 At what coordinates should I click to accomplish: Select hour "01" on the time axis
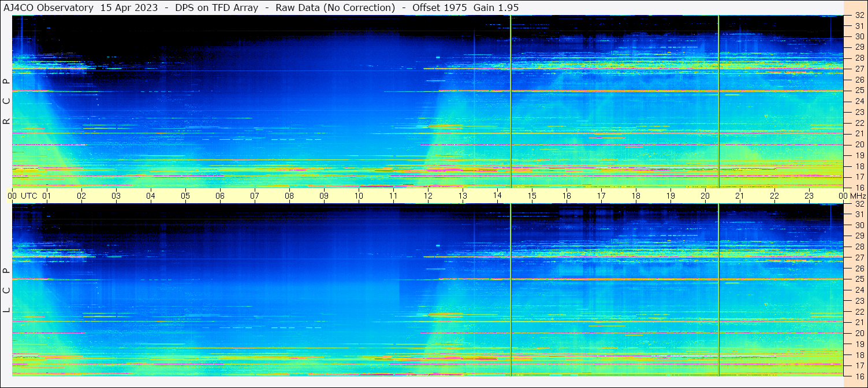tap(47, 196)
